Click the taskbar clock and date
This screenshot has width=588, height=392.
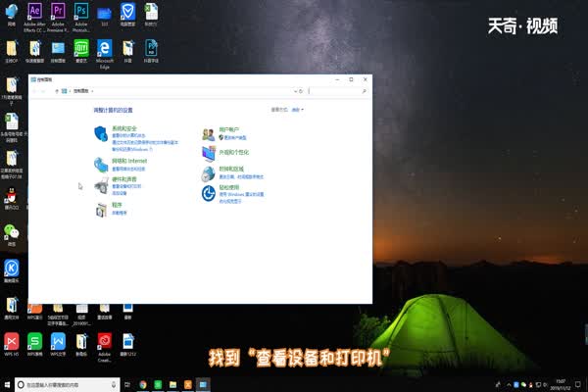pyautogui.click(x=561, y=384)
